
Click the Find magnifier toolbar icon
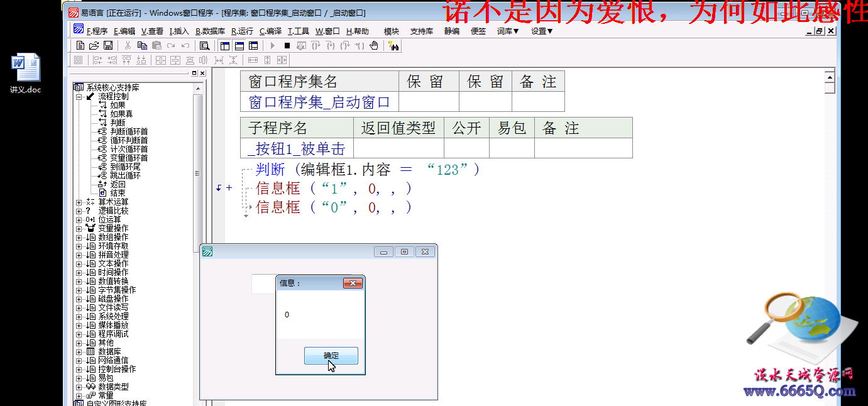204,45
